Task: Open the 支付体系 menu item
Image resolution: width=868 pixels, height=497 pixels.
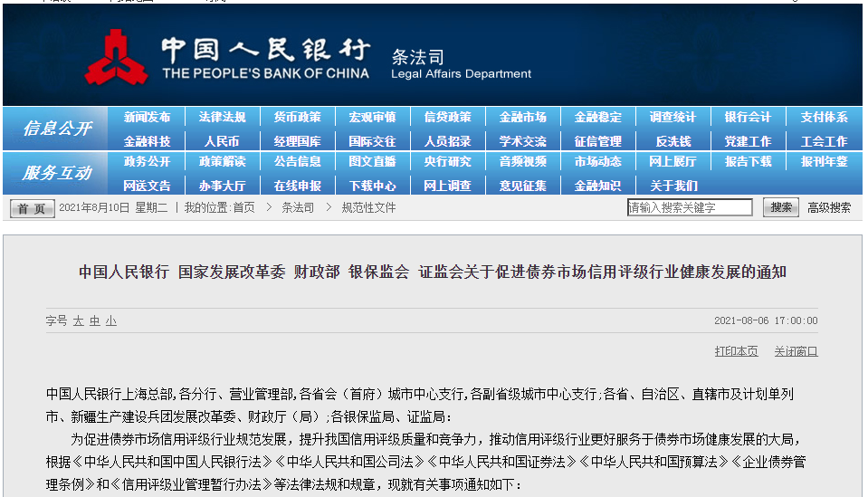Action: pyautogui.click(x=824, y=118)
